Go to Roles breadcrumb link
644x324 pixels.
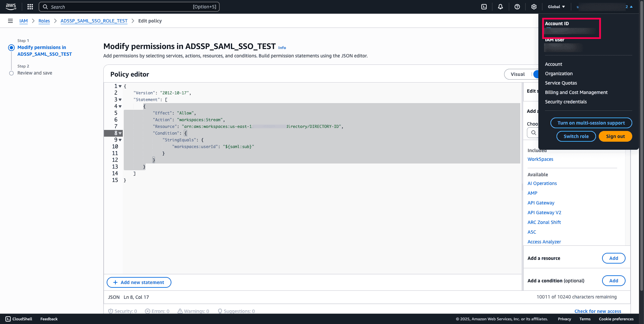(44, 21)
